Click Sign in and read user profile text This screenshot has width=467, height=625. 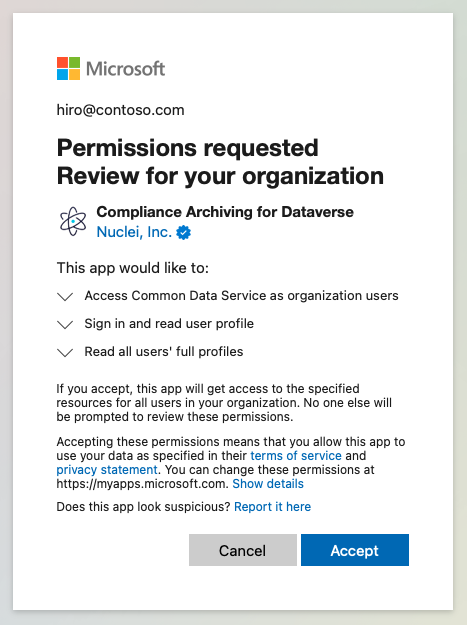(169, 324)
